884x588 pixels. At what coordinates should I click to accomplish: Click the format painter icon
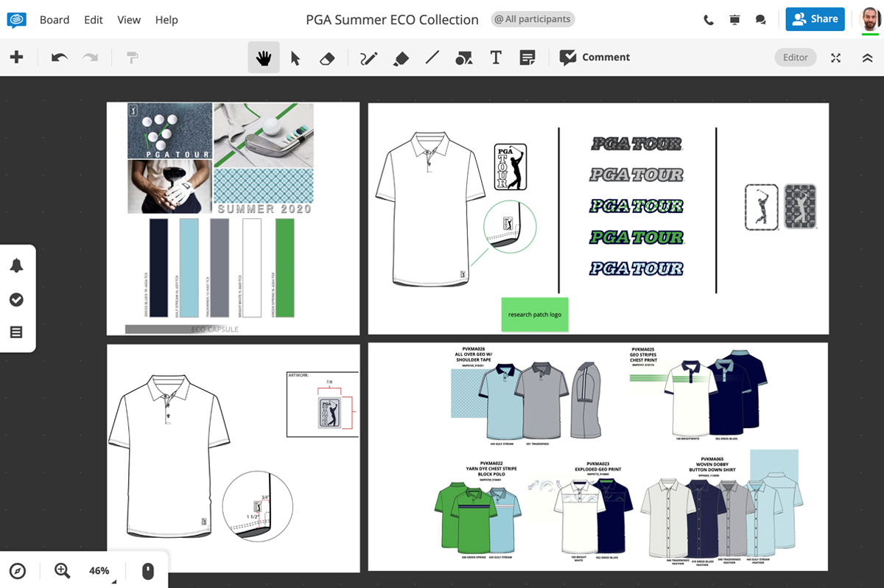pos(133,57)
